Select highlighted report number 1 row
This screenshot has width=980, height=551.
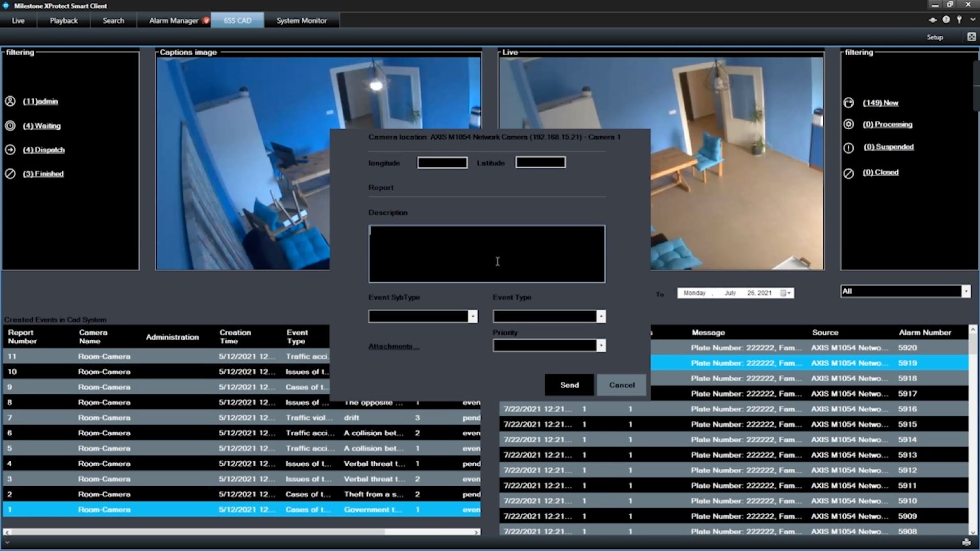pyautogui.click(x=241, y=509)
